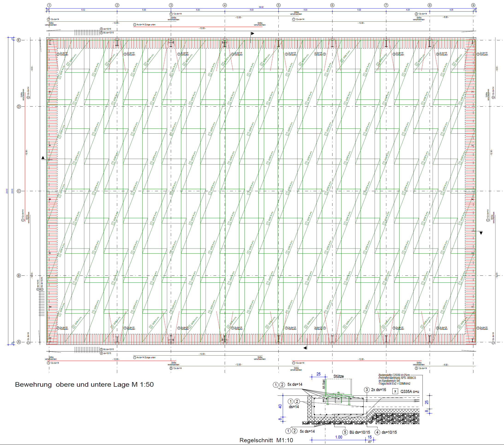Click the drawing title 'Bewehrung obere und untere Lage M 1:50'

tap(84, 384)
